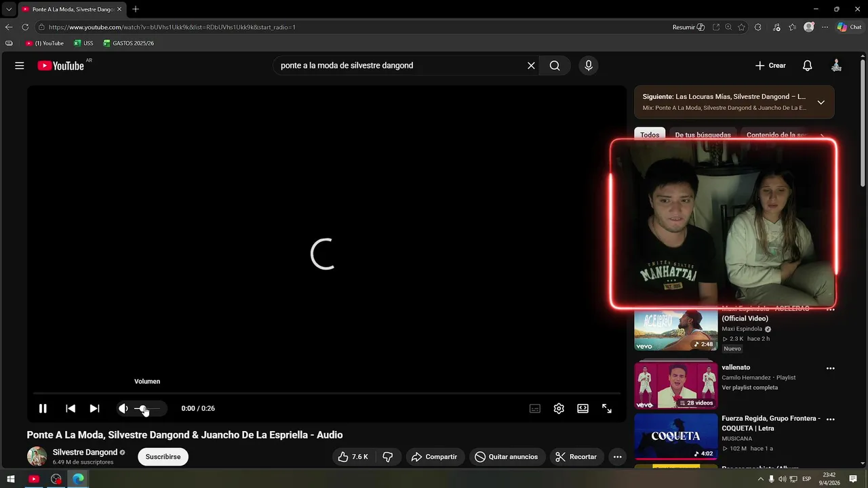Click the Ver playlist completa link

[749, 388]
